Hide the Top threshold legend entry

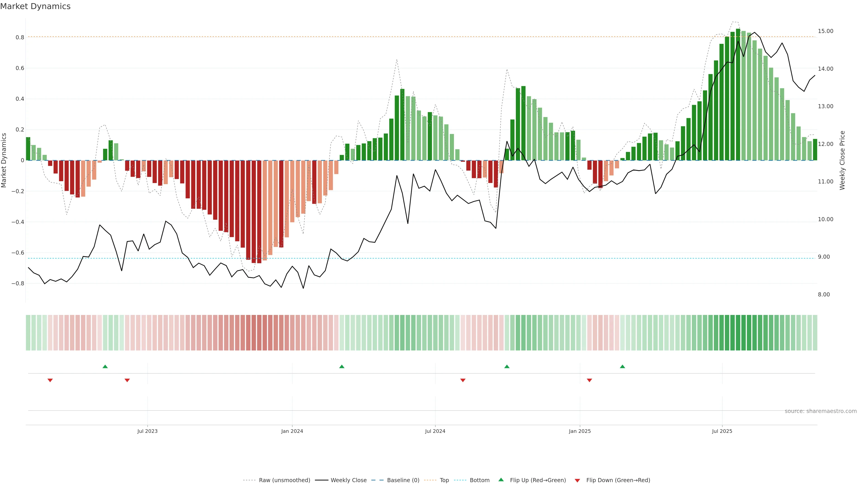point(444,480)
